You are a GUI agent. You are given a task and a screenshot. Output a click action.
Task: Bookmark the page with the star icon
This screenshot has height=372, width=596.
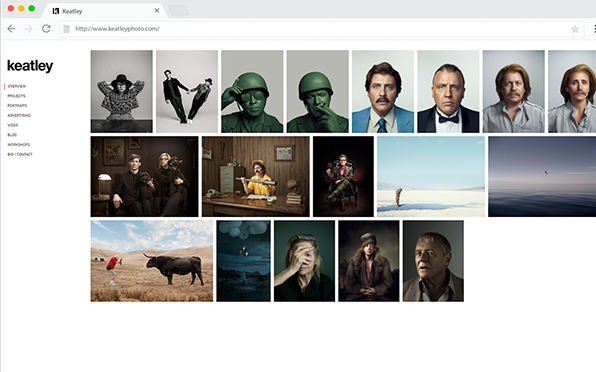pos(575,29)
